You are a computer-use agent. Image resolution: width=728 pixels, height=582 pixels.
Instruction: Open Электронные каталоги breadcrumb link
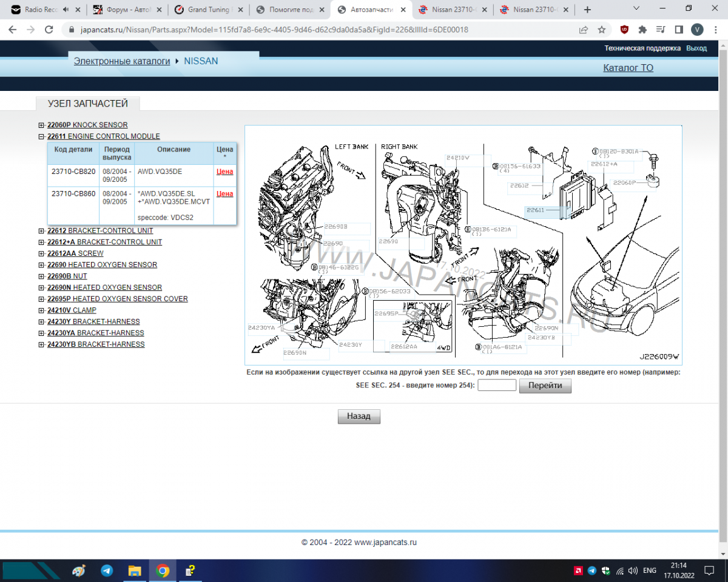122,61
